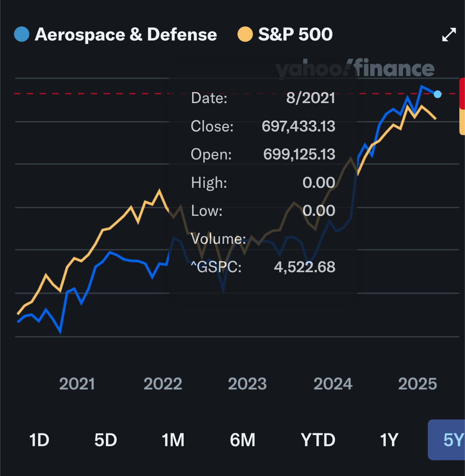Image resolution: width=465 pixels, height=476 pixels.
Task: Switch to the 6M time range
Action: 243,440
